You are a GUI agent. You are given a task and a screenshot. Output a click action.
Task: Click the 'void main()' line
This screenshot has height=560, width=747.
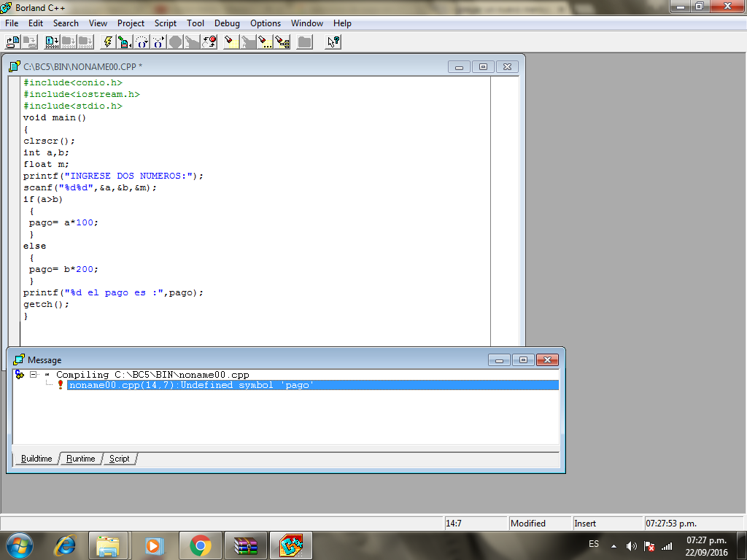point(55,117)
